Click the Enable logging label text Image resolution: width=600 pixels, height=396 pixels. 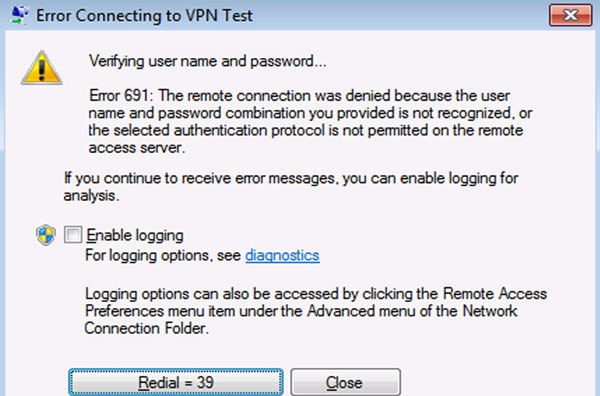tap(135, 235)
